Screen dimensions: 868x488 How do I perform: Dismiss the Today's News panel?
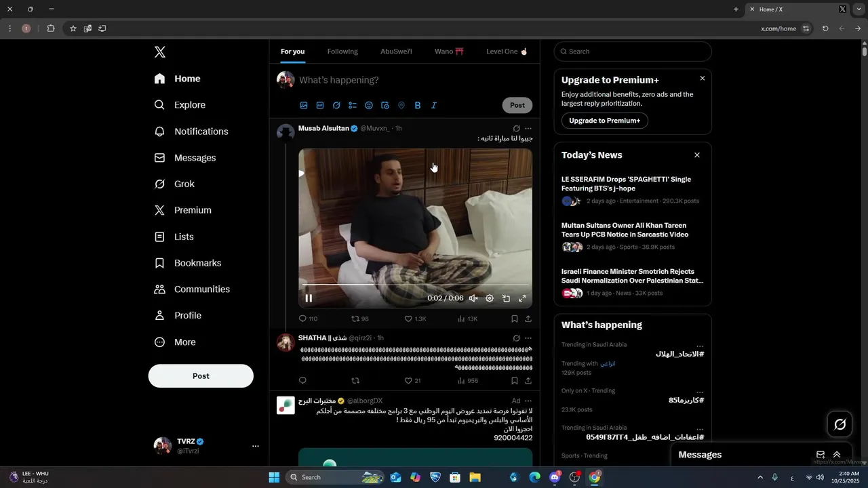tap(697, 155)
